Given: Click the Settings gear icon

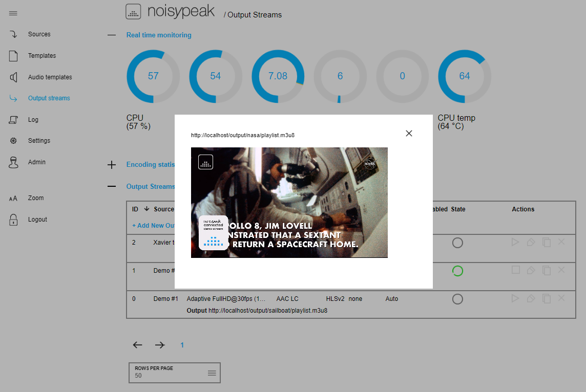Looking at the screenshot, I should [x=13, y=141].
